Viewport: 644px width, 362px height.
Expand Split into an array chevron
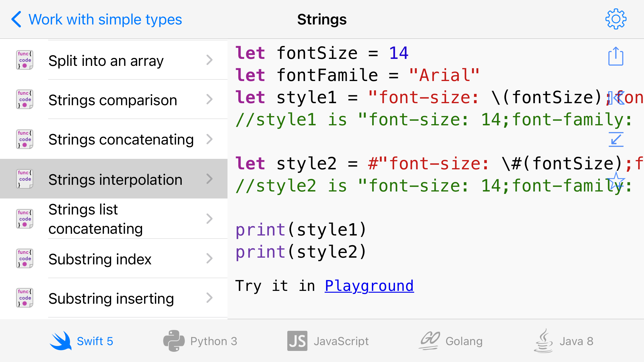pos(209,60)
